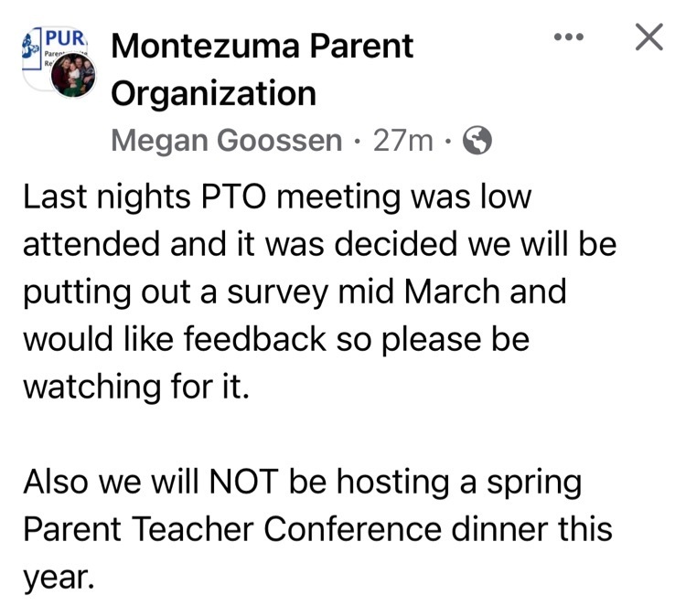Click the word feedback in the post

pyautogui.click(x=255, y=339)
